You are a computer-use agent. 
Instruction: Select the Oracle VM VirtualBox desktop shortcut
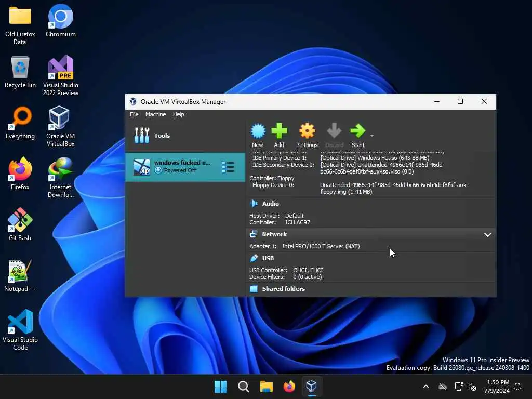[60, 126]
